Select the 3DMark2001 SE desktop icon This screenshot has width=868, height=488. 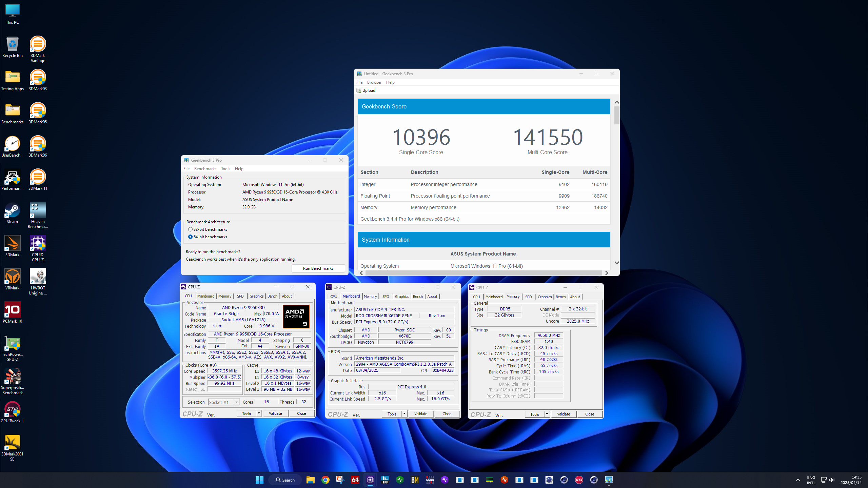coord(12,448)
